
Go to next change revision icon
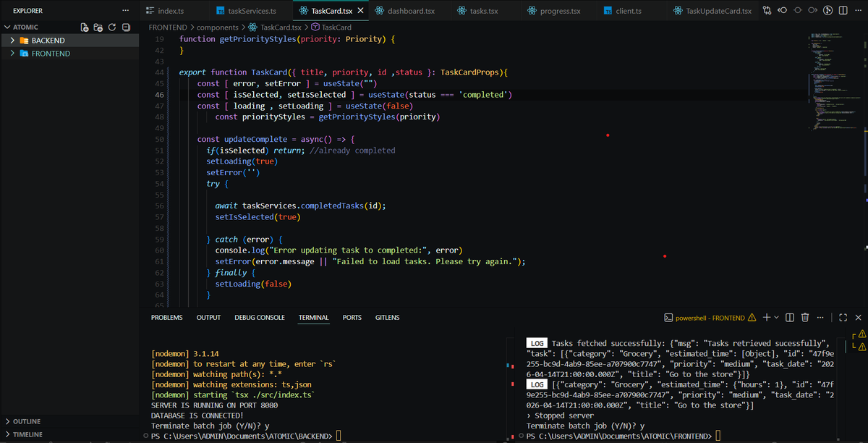point(812,11)
